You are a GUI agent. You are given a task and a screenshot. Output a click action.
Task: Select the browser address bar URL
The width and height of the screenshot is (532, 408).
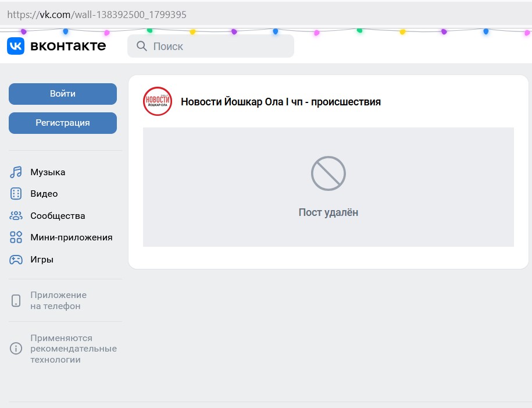click(x=97, y=15)
